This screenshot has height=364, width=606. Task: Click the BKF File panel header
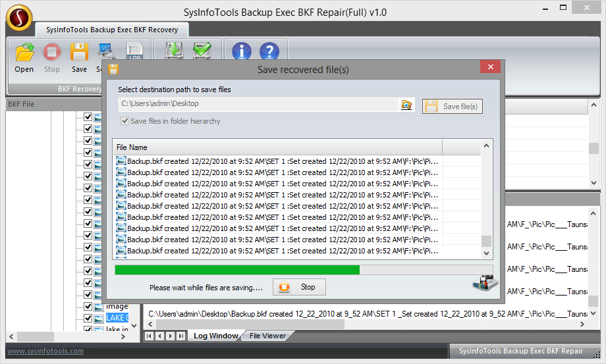(x=54, y=104)
